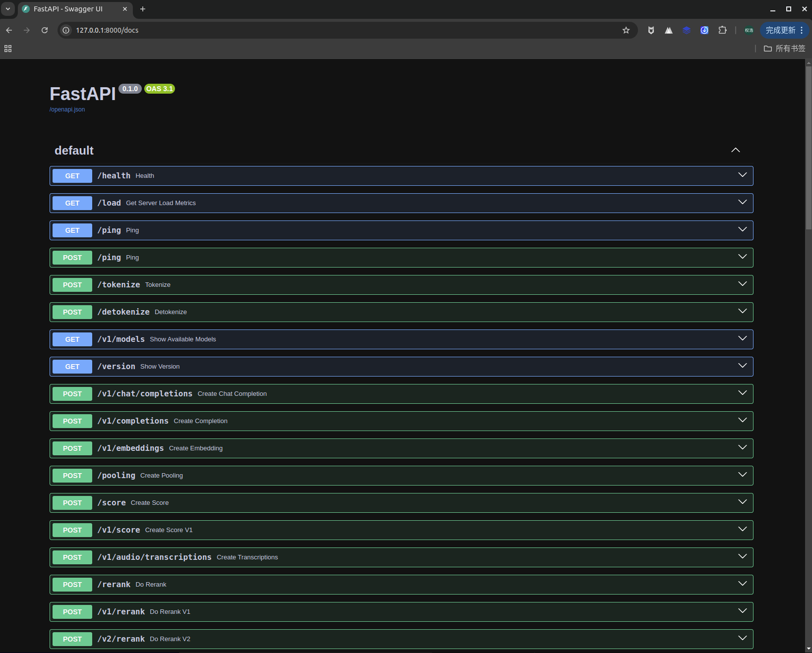The height and width of the screenshot is (653, 812).
Task: Click the 'Create Embedding' description text
Action: [x=196, y=448]
